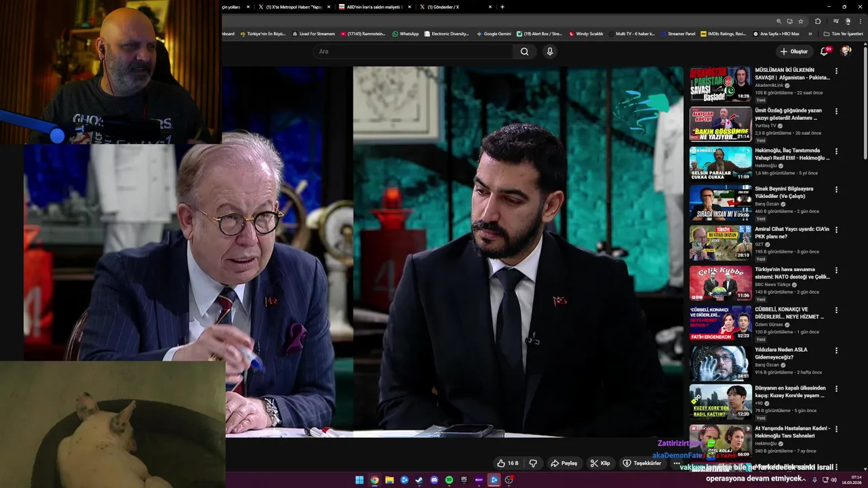This screenshot has width=868, height=488.
Task: Activate voice search microphone icon
Action: point(550,52)
